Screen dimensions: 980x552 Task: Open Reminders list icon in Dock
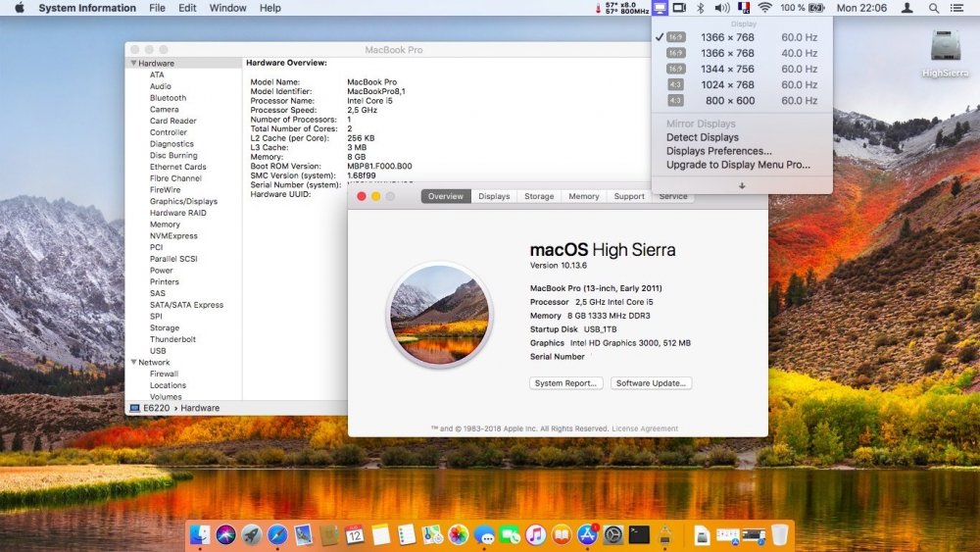407,535
